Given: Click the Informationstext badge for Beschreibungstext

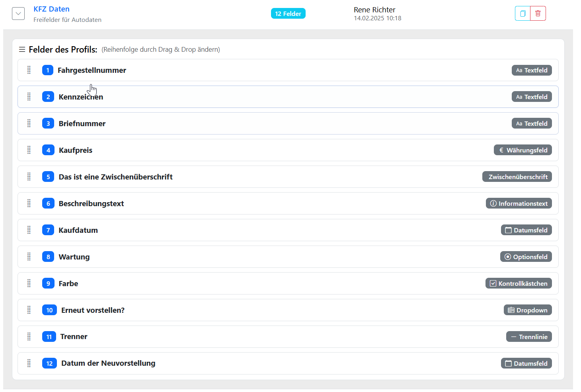Looking at the screenshot, I should (x=519, y=203).
